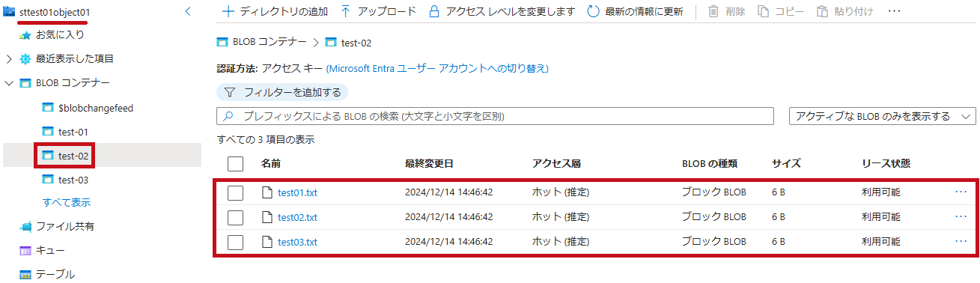Collapse the sidebar with the chevron
Viewport: 980px width, 283px height.
(187, 11)
